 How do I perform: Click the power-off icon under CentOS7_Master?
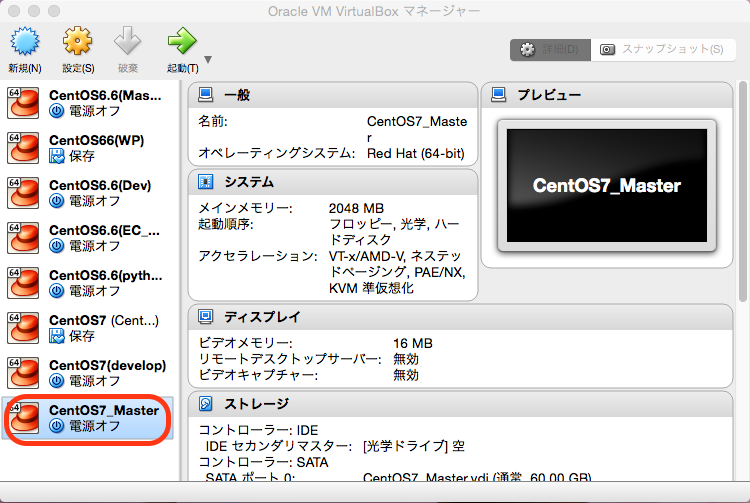click(56, 426)
